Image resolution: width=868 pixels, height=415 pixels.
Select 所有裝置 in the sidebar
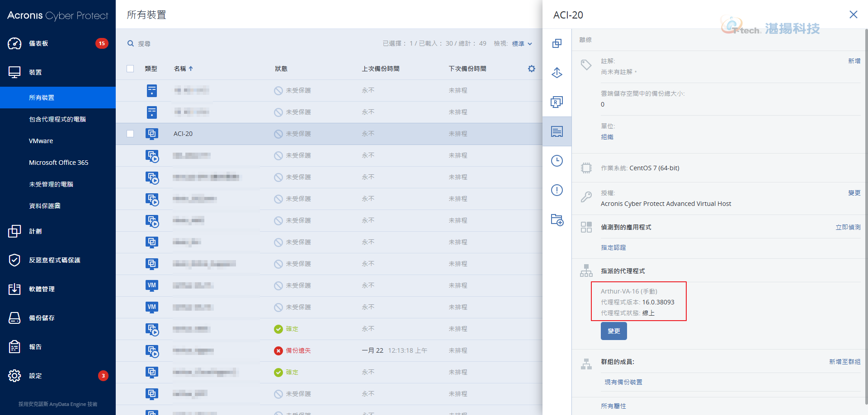pyautogui.click(x=58, y=98)
